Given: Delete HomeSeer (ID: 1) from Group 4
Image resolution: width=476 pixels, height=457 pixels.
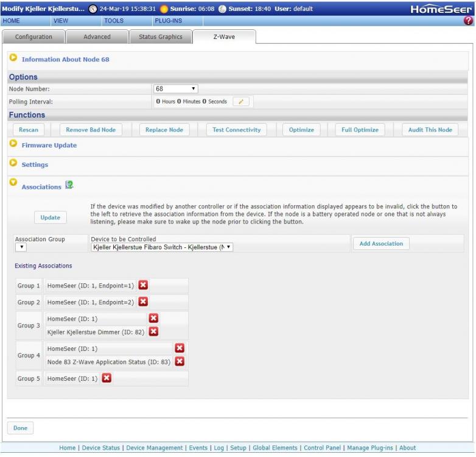Looking at the screenshot, I should tap(180, 348).
